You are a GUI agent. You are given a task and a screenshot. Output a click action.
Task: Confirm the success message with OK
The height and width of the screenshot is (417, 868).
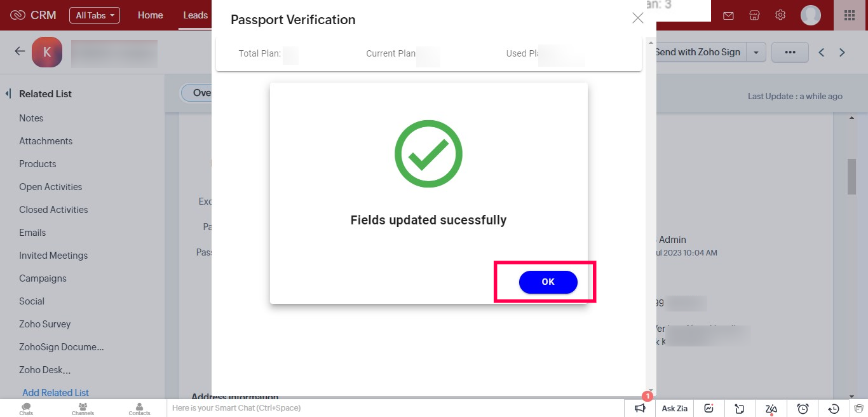(548, 282)
